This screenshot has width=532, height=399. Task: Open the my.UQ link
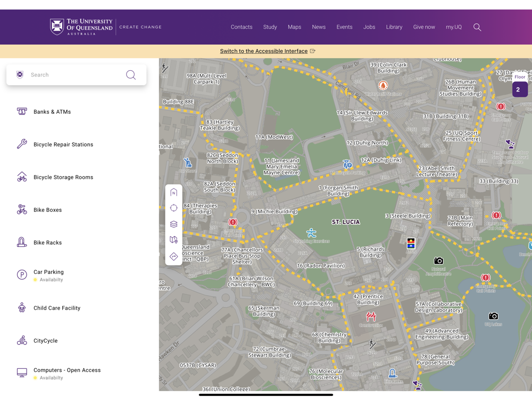pyautogui.click(x=454, y=27)
